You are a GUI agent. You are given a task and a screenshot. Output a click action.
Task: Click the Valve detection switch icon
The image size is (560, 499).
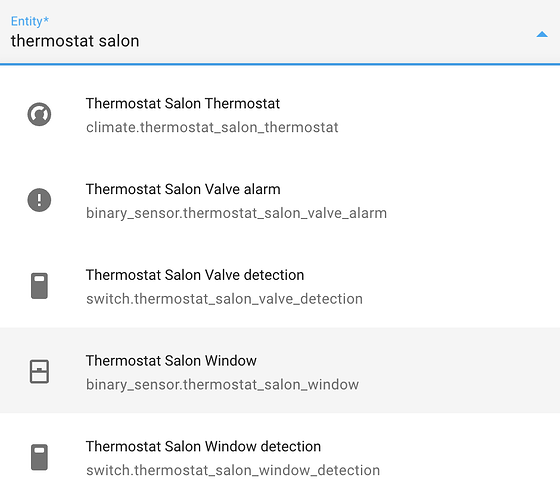39,286
